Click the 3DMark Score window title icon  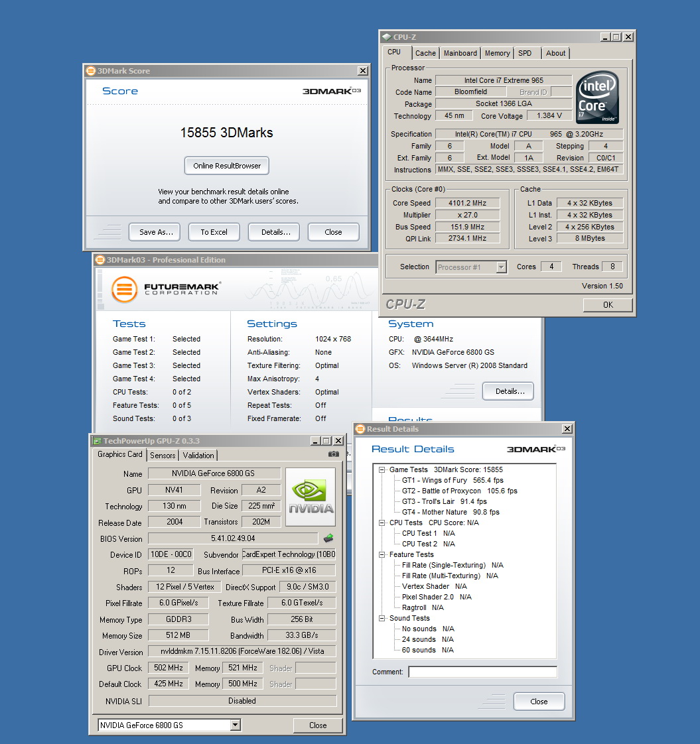click(x=91, y=71)
